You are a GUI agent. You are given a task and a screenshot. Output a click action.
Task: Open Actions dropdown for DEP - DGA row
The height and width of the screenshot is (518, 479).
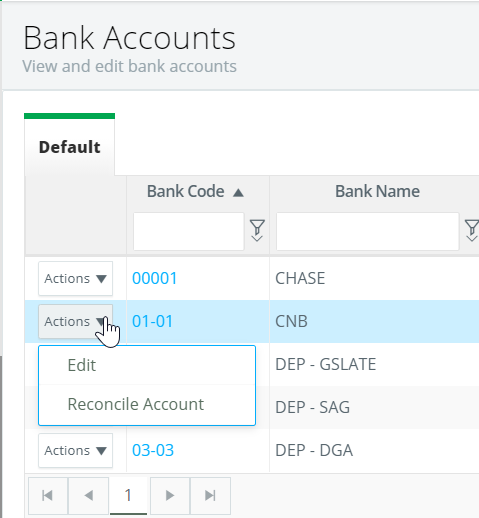pyautogui.click(x=76, y=450)
